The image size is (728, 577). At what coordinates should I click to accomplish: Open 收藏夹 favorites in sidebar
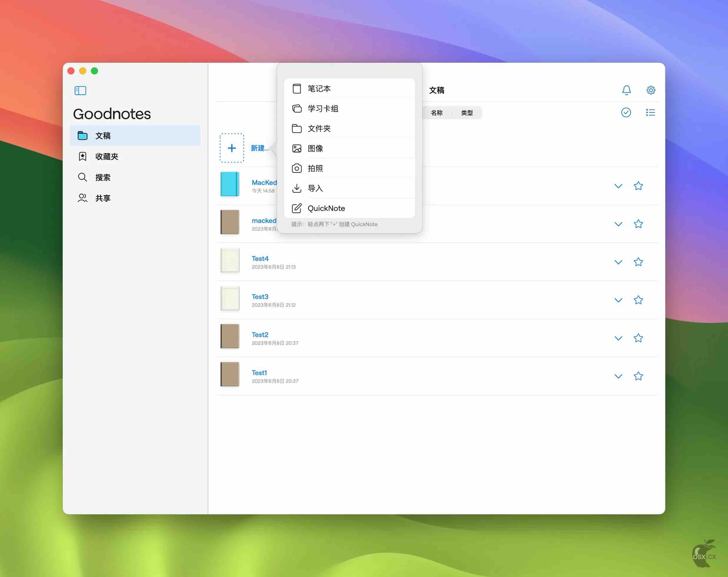pyautogui.click(x=135, y=156)
